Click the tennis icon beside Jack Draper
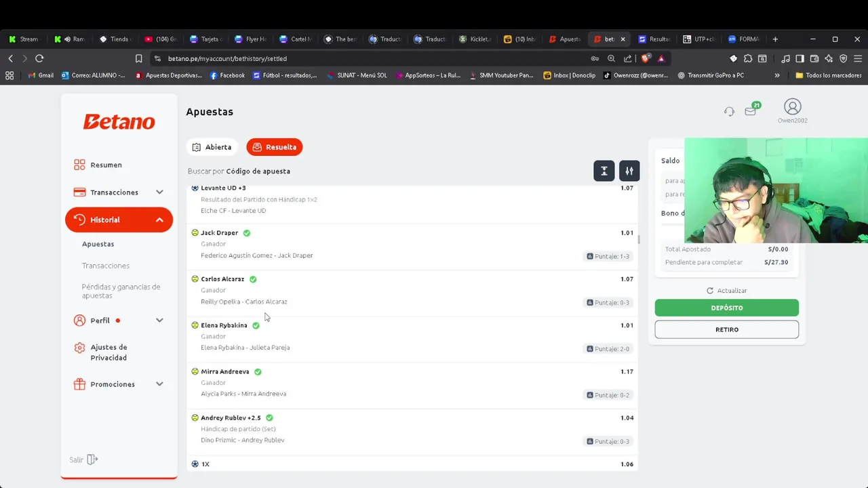Screen dimensions: 868x488 (x=195, y=232)
